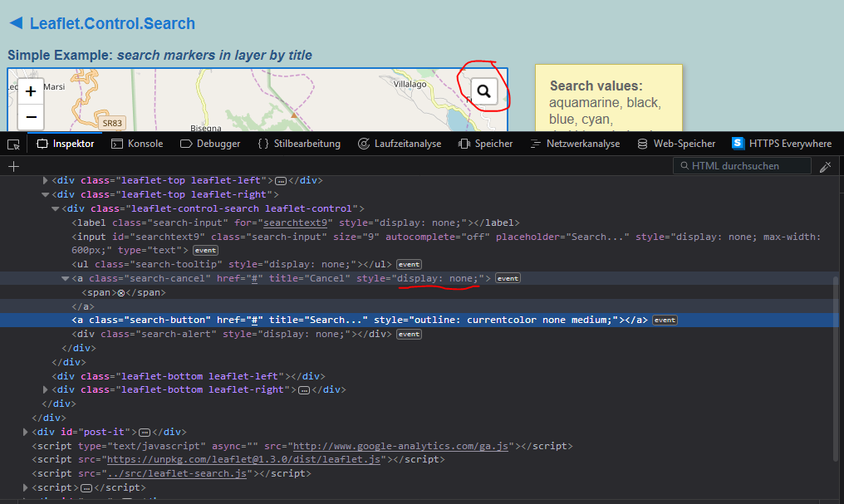The height and width of the screenshot is (504, 844).
Task: Follow the unpkg leaflet.js script link
Action: pos(244,459)
